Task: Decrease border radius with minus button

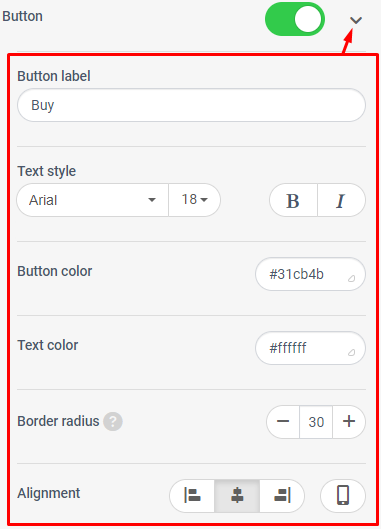Action: pyautogui.click(x=283, y=422)
